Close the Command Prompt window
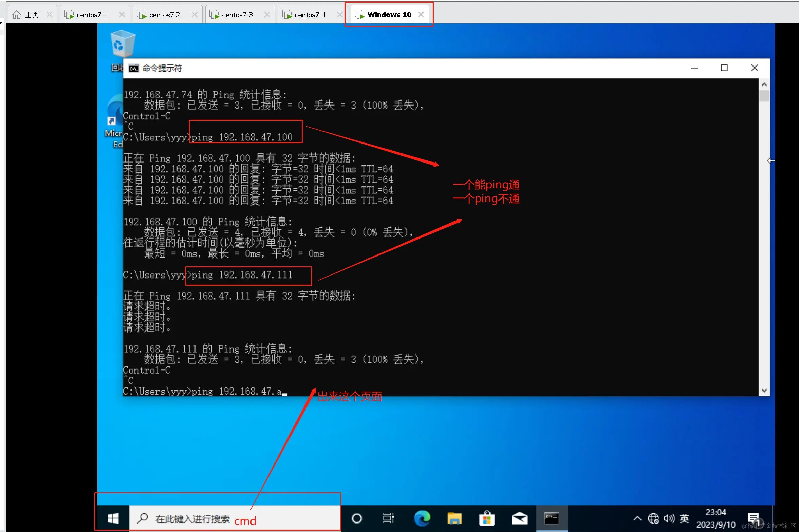799x532 pixels. coord(754,68)
